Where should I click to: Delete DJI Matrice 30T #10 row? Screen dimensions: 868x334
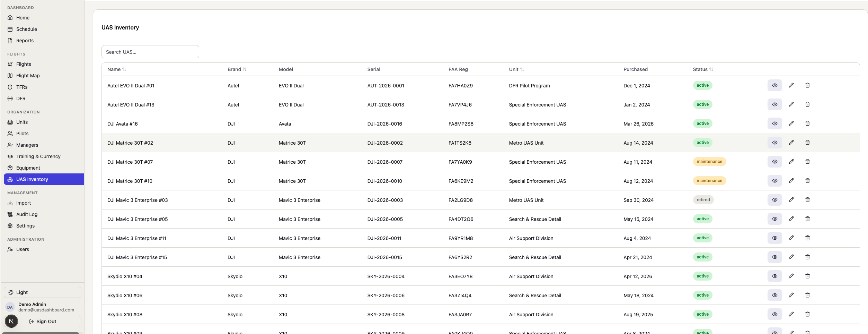point(807,181)
